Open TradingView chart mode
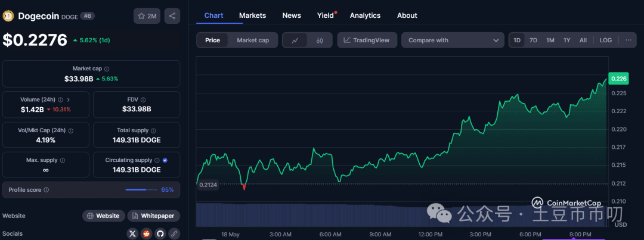This screenshot has width=644, height=240. (x=367, y=40)
